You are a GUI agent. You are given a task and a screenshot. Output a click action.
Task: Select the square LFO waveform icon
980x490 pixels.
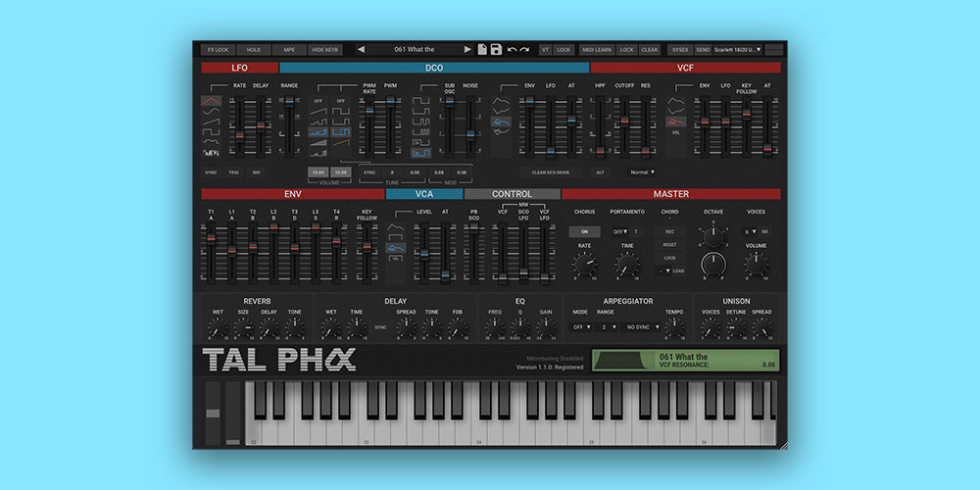212,132
